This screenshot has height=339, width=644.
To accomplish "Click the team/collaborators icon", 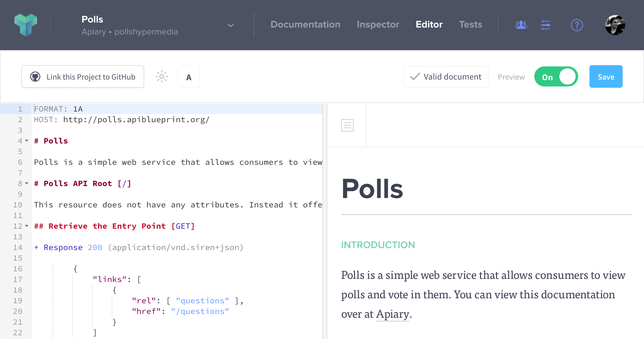I will tap(521, 24).
